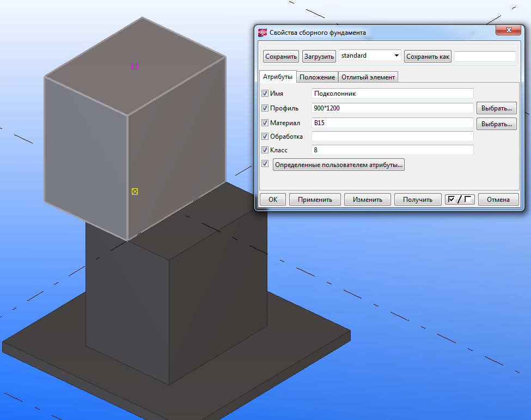Click the Изменить button
531x420 pixels.
(367, 200)
